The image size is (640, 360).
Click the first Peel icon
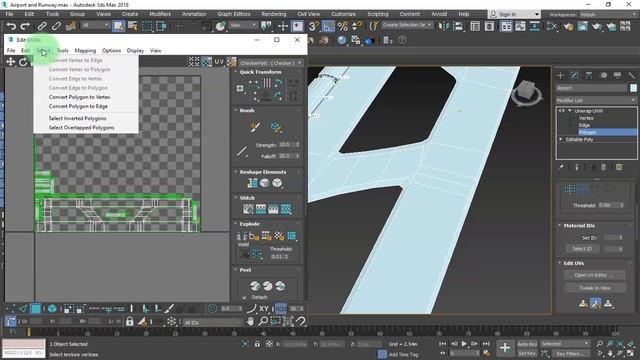click(x=255, y=286)
